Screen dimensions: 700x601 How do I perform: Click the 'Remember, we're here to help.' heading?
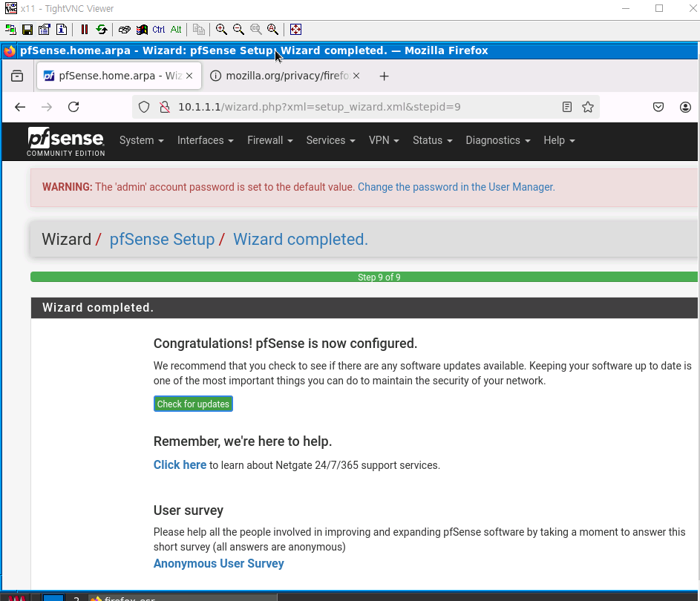(243, 441)
